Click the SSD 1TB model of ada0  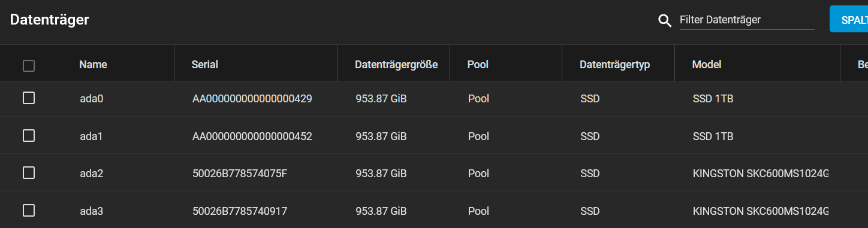click(713, 99)
